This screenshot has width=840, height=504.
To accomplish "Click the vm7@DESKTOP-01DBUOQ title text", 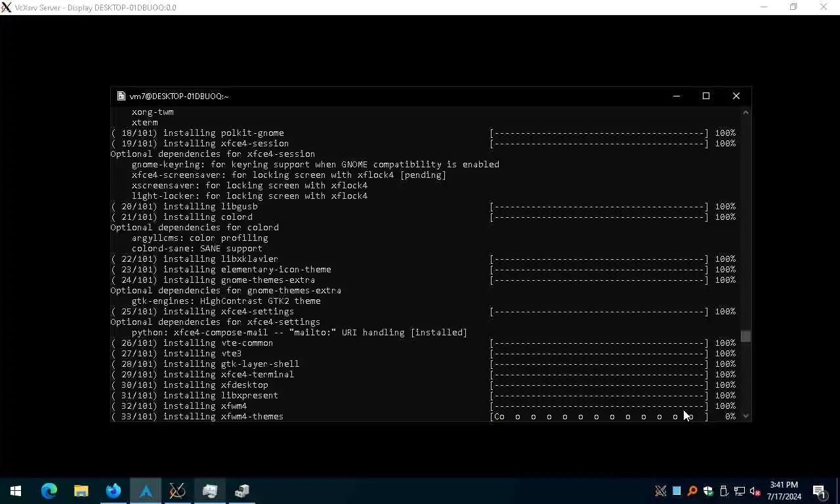I will tap(179, 96).
